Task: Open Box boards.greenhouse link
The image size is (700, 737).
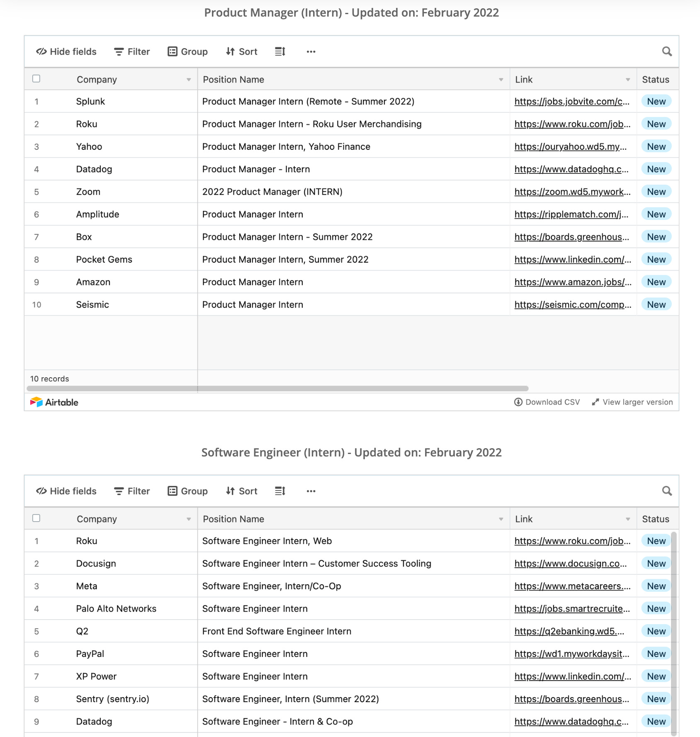Action: [572, 237]
